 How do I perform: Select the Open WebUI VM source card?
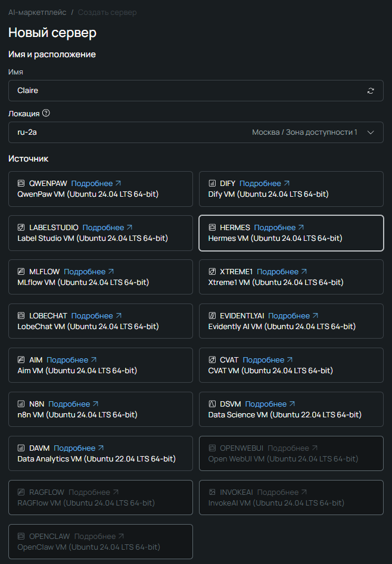(x=291, y=454)
